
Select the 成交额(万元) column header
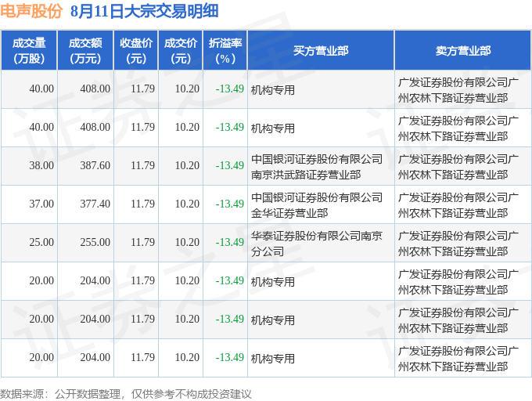85,51
